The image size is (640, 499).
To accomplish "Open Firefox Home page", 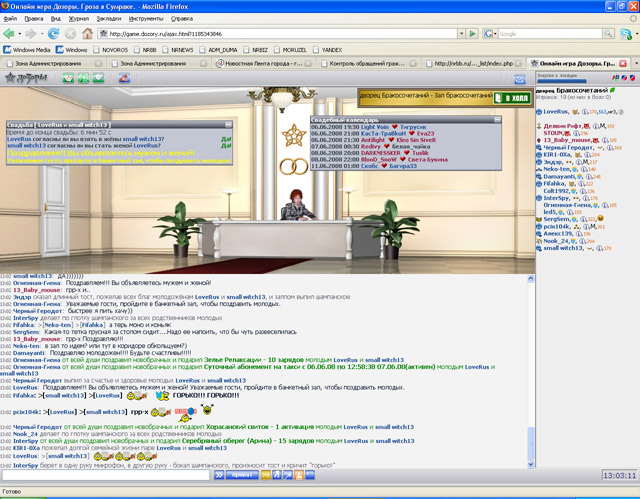I will coord(87,33).
